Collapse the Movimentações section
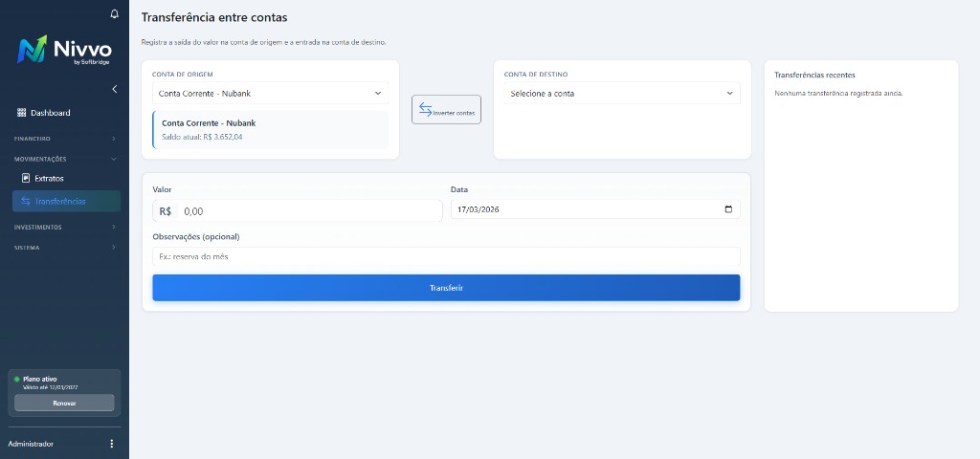Screen dimensions: 980x459 (x=65, y=160)
